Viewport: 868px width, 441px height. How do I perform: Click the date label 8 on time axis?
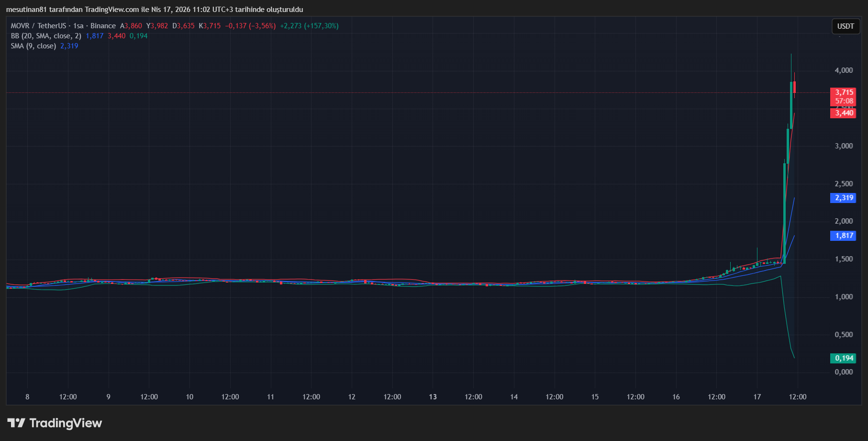coord(27,397)
